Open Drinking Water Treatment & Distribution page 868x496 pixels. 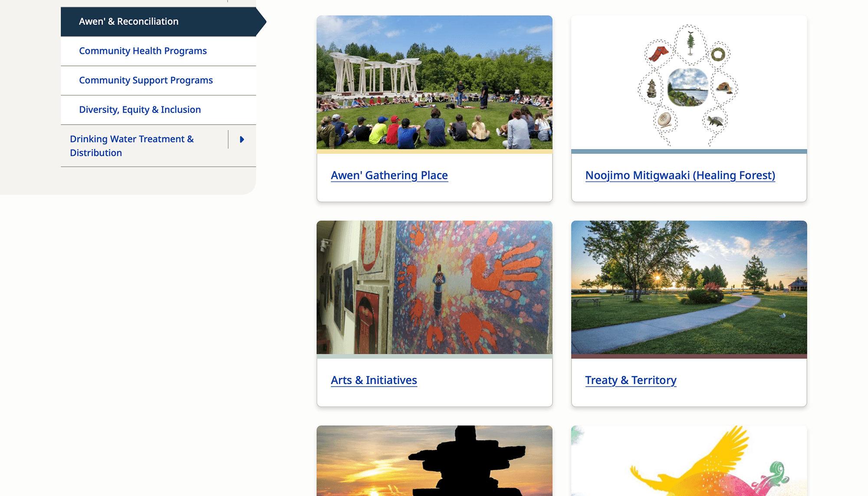pyautogui.click(x=132, y=146)
